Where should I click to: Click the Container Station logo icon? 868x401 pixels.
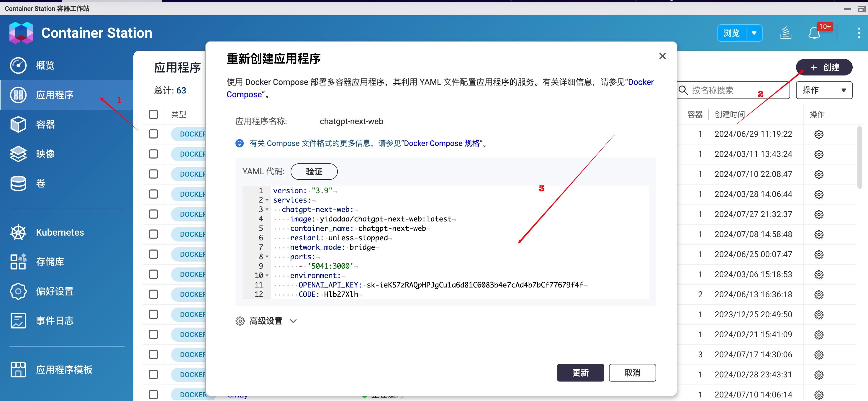(x=21, y=33)
